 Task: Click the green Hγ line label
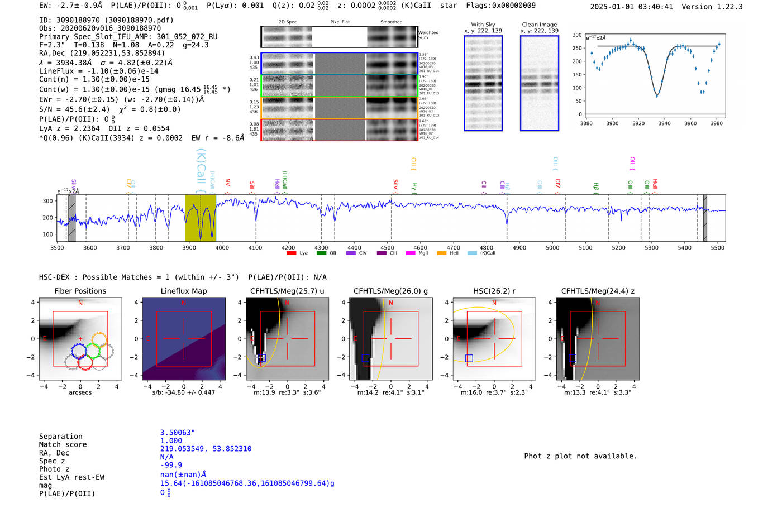(x=414, y=188)
